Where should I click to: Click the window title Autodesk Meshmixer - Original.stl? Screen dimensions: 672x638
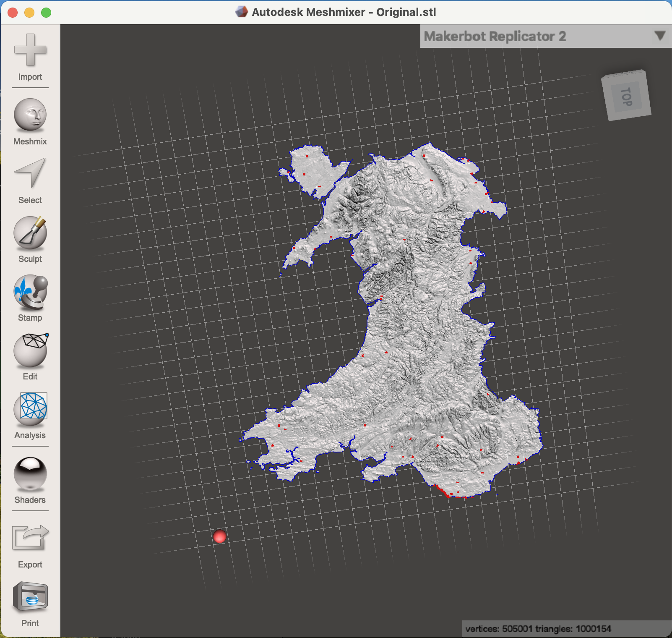[344, 12]
